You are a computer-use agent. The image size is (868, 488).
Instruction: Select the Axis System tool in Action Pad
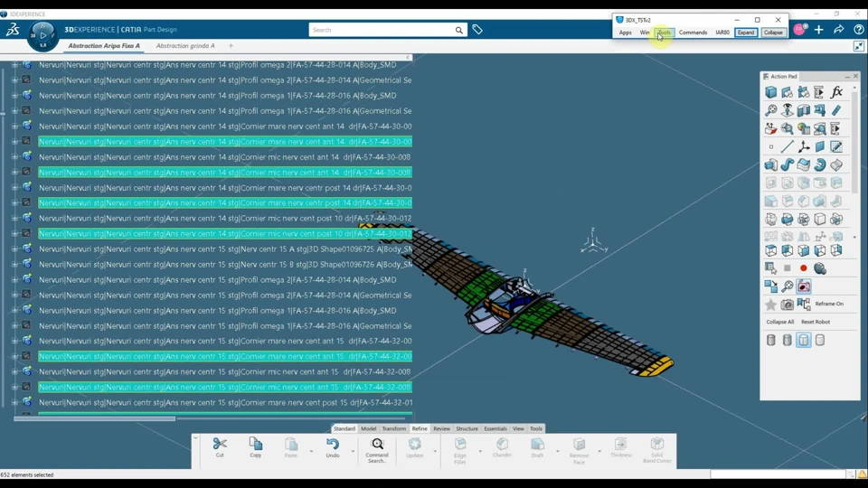pos(804,146)
